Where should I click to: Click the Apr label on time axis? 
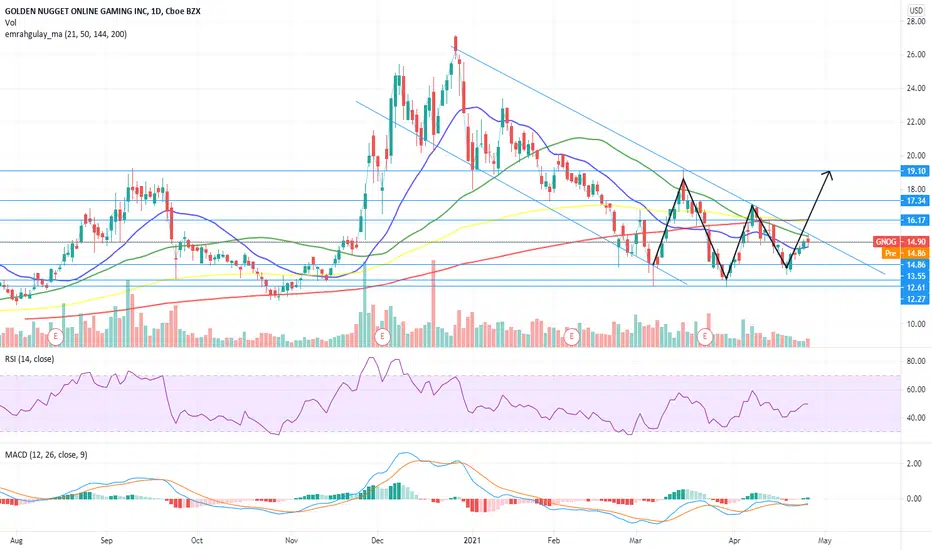pos(734,540)
